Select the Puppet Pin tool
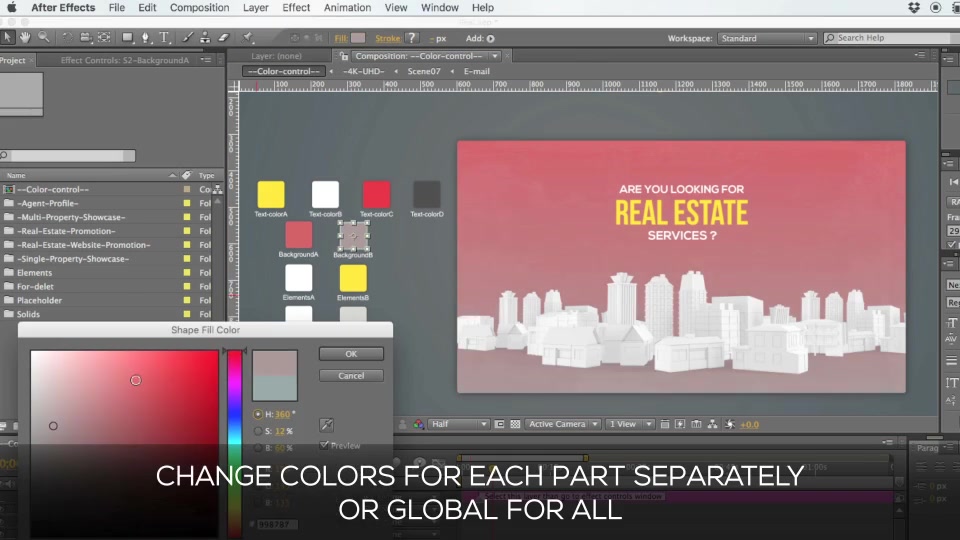The image size is (960, 540). tap(247, 37)
